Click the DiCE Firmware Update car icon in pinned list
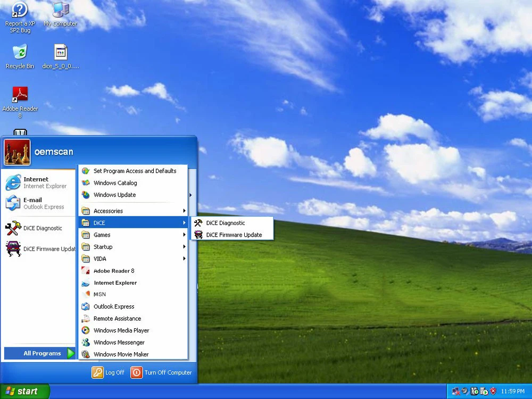 click(13, 248)
